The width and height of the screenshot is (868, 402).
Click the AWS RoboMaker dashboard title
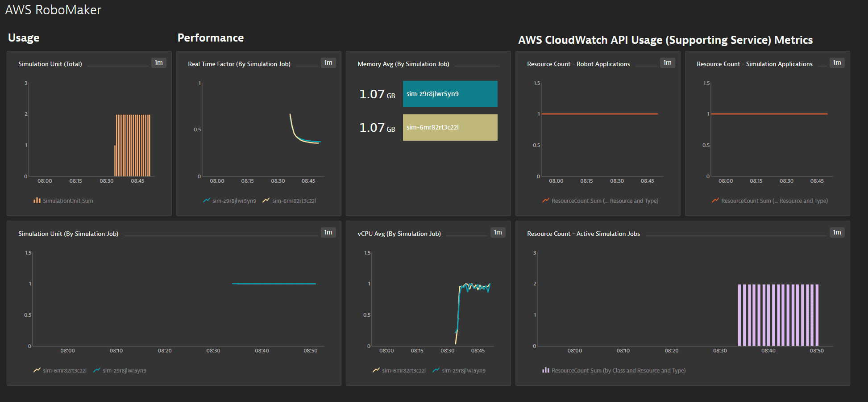[53, 10]
